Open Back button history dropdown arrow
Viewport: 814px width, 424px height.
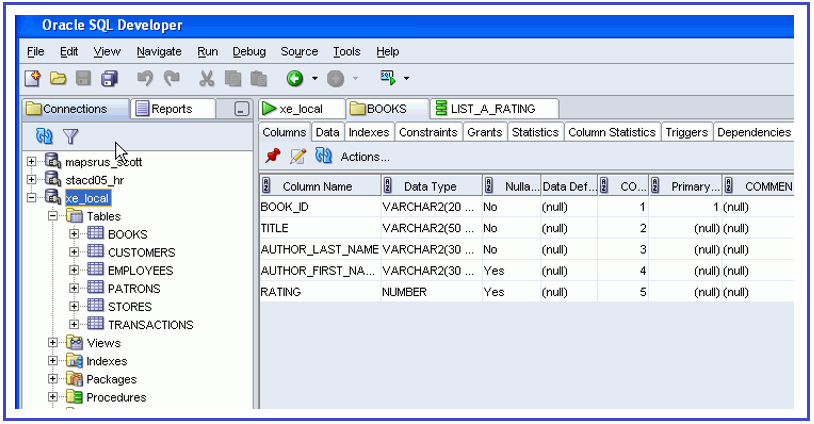pos(315,78)
